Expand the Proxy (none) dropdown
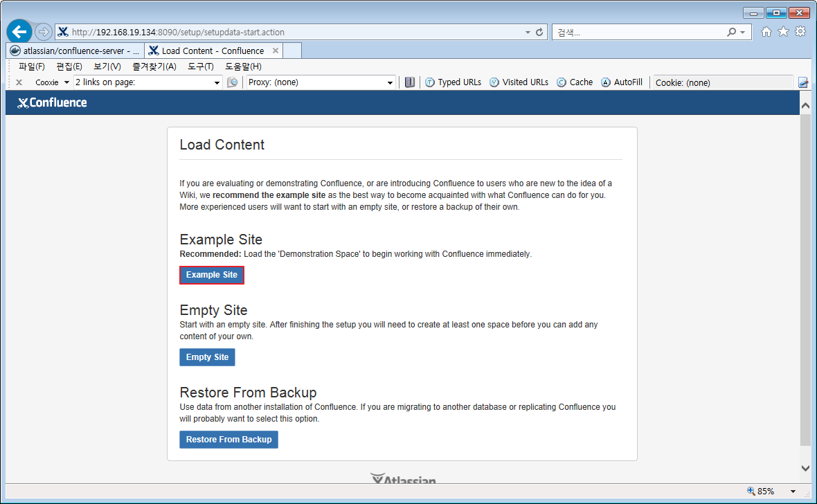The height and width of the screenshot is (504, 817). tap(390, 82)
